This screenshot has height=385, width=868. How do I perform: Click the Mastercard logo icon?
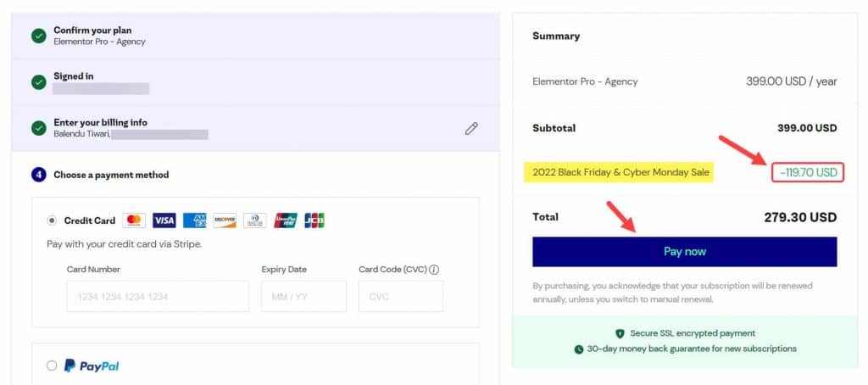134,220
